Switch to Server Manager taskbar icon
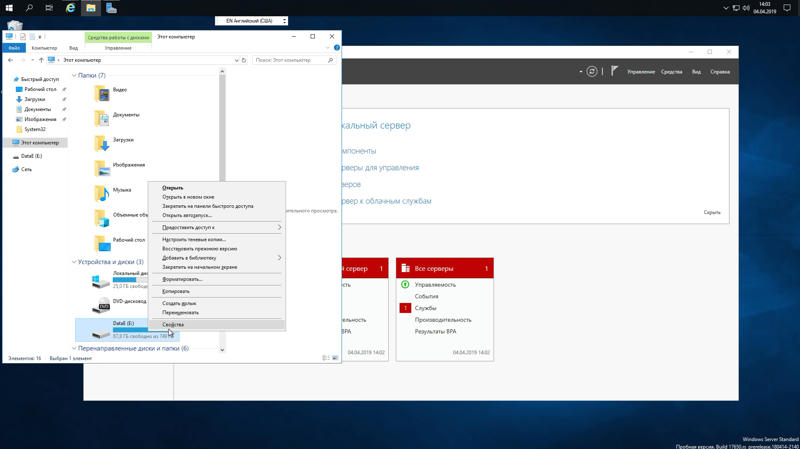Viewport: 800px width, 449px height. pyautogui.click(x=111, y=8)
